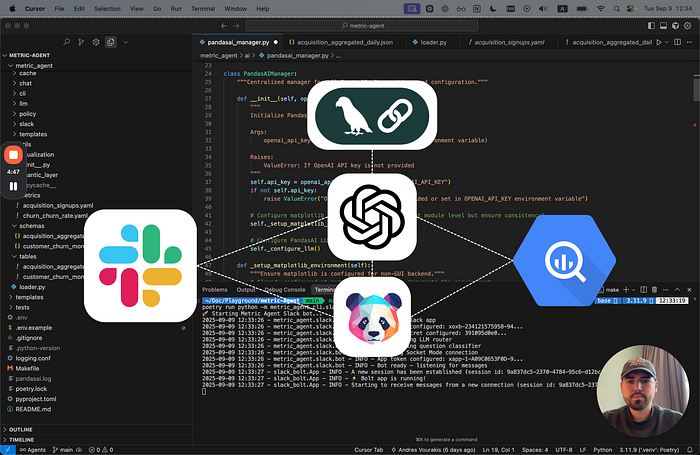Open loader.py in the file explorer
Image resolution: width=700 pixels, height=455 pixels.
(x=32, y=287)
